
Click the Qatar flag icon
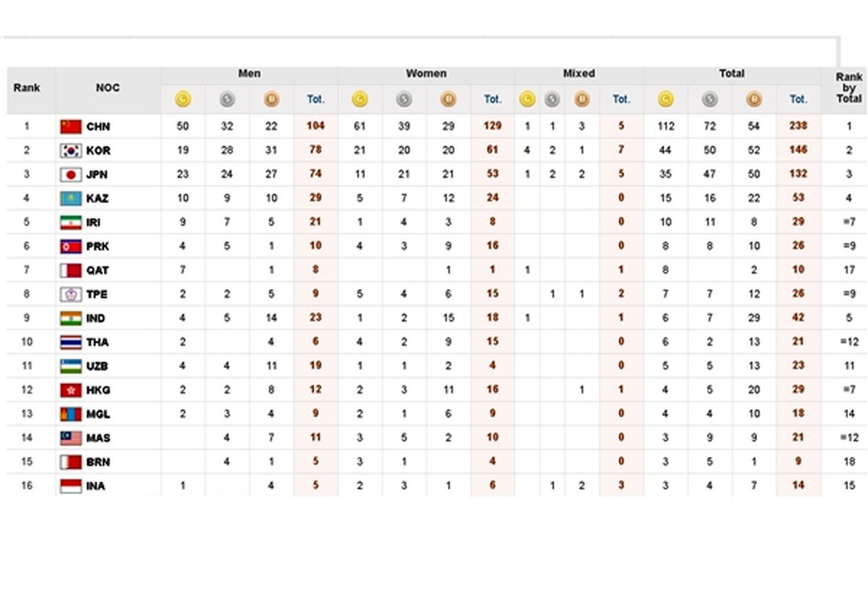pos(71,271)
